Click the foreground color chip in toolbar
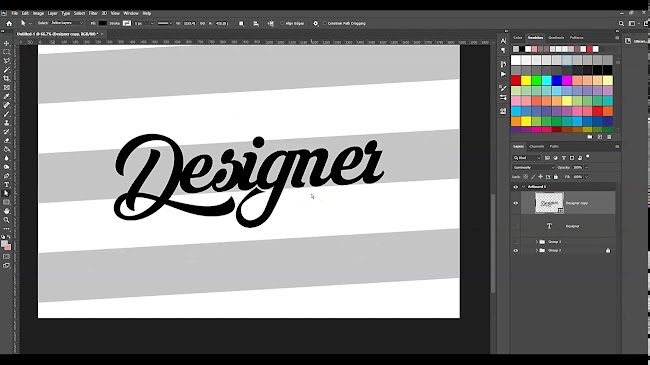 [x=5, y=244]
